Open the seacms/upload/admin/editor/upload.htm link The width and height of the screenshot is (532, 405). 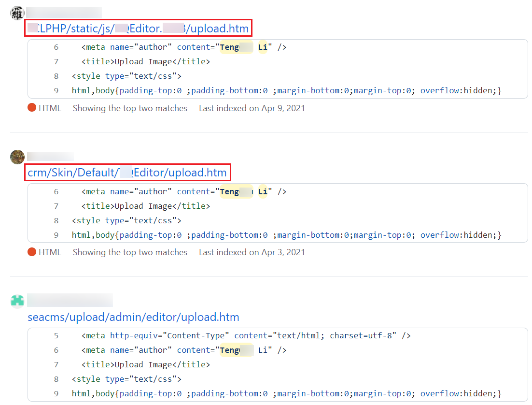[x=133, y=317]
